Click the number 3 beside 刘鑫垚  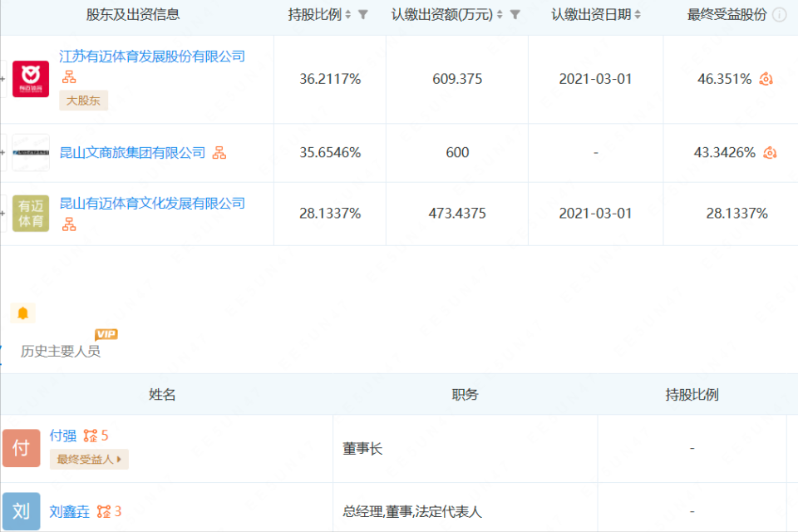point(117,511)
